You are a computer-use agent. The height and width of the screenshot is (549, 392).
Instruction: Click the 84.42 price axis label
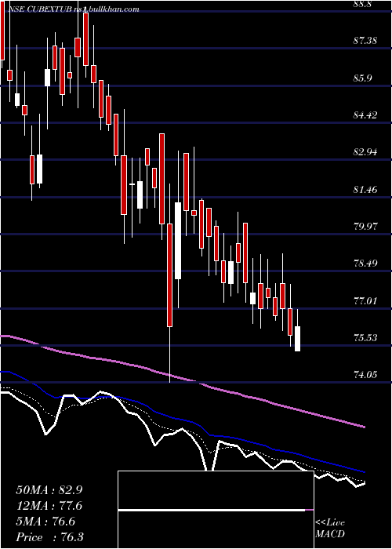pos(365,115)
